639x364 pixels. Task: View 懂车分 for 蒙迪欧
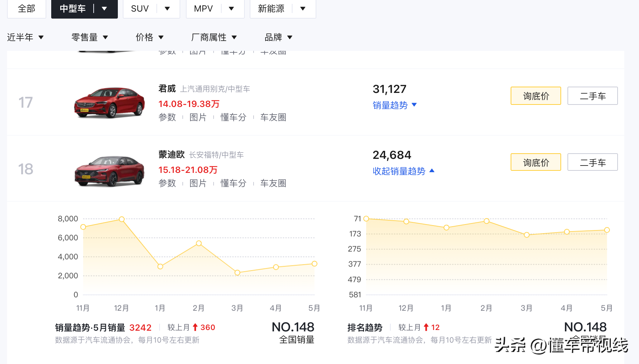233,183
